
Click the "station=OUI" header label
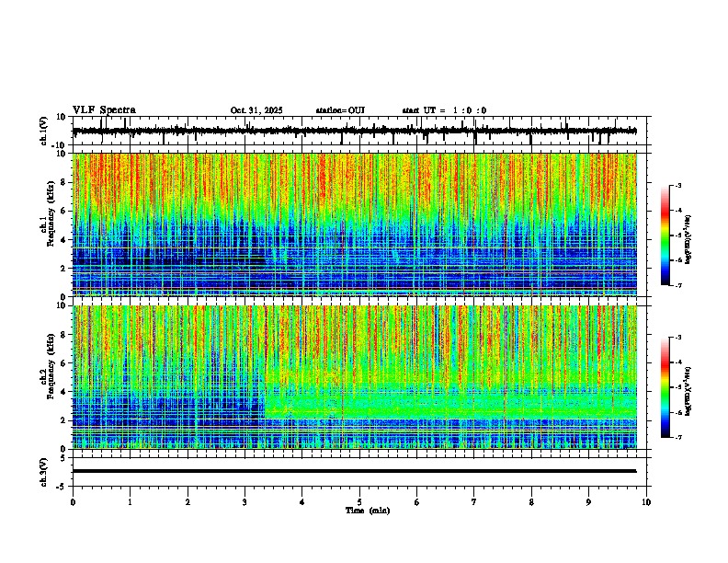(x=340, y=110)
